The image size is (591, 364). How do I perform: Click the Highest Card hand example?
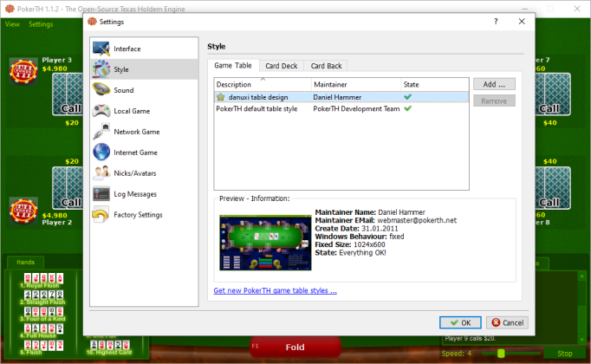coord(110,348)
